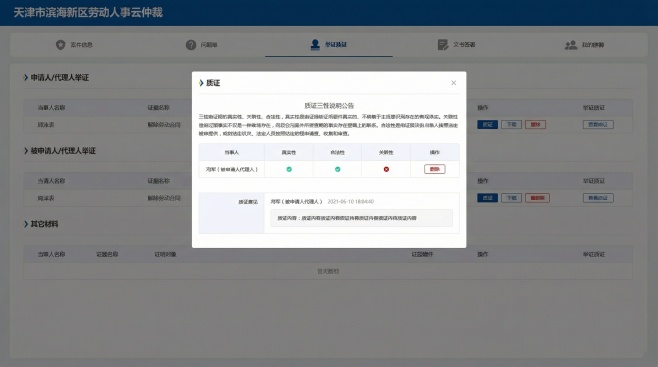Open the 文书签署 tab with document icon
The image size is (658, 367).
coord(456,44)
